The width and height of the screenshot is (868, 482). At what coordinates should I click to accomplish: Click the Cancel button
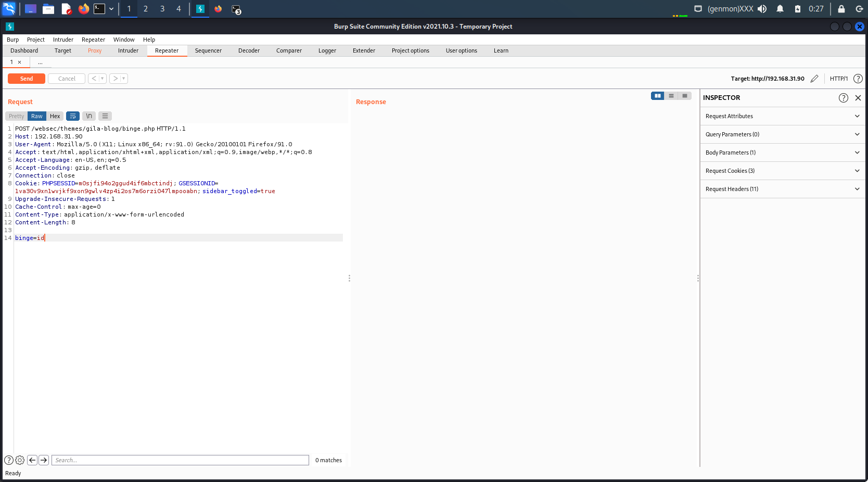[67, 79]
